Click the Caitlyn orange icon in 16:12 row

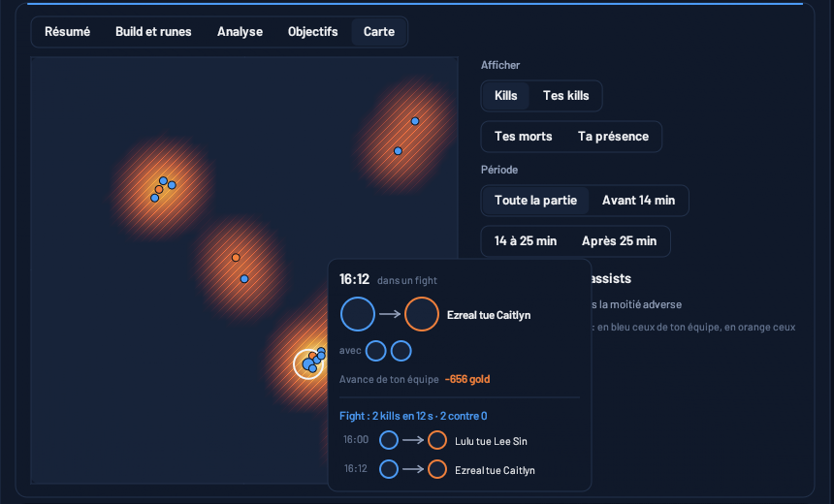[437, 469]
